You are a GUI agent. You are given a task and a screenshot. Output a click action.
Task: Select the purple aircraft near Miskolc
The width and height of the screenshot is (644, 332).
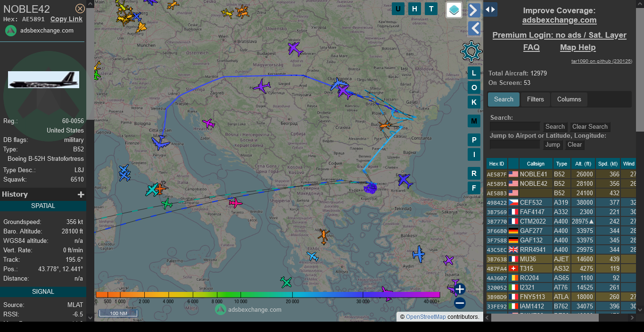pos(294,48)
